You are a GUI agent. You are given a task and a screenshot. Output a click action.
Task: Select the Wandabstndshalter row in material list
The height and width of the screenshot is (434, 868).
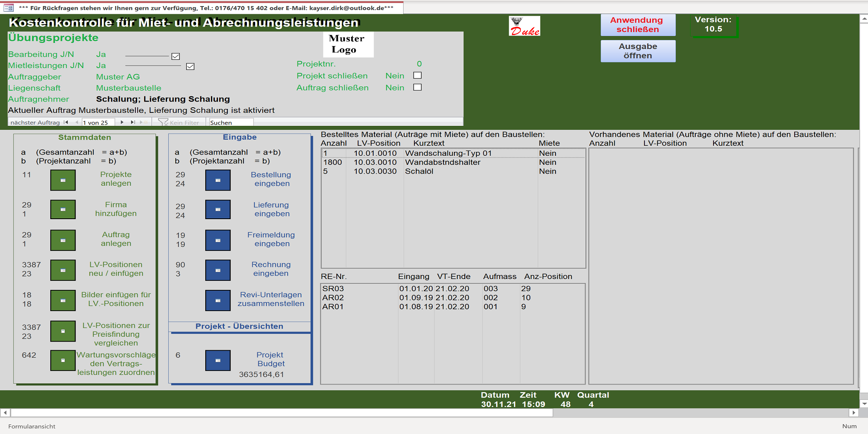443,162
